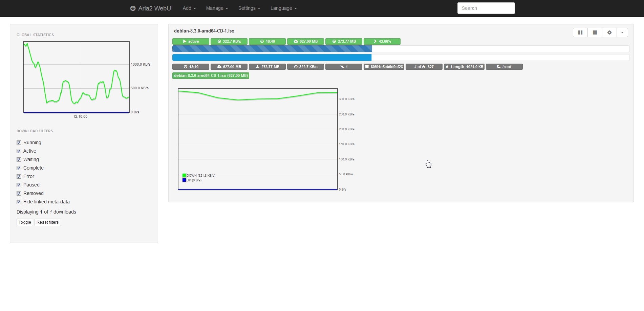Stop the debian ISO download

595,32
